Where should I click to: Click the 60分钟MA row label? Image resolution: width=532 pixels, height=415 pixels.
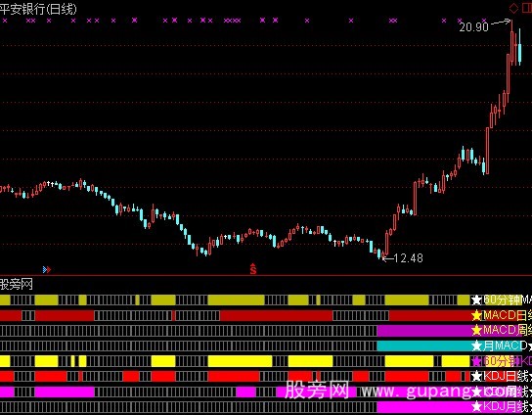click(x=508, y=300)
